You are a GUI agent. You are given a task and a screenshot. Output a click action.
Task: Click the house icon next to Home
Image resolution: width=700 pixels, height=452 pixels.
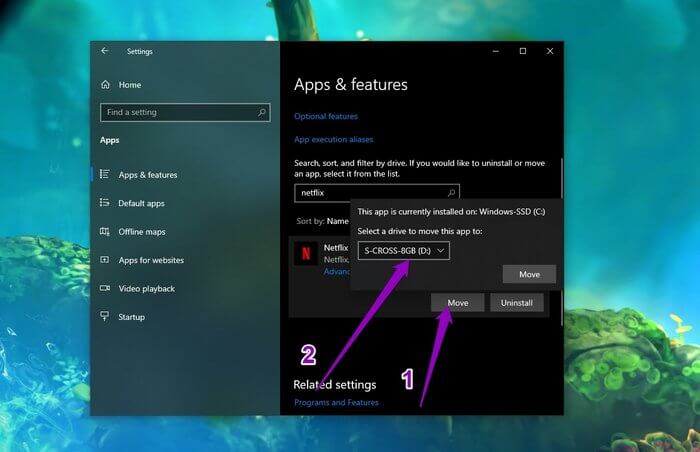105,84
